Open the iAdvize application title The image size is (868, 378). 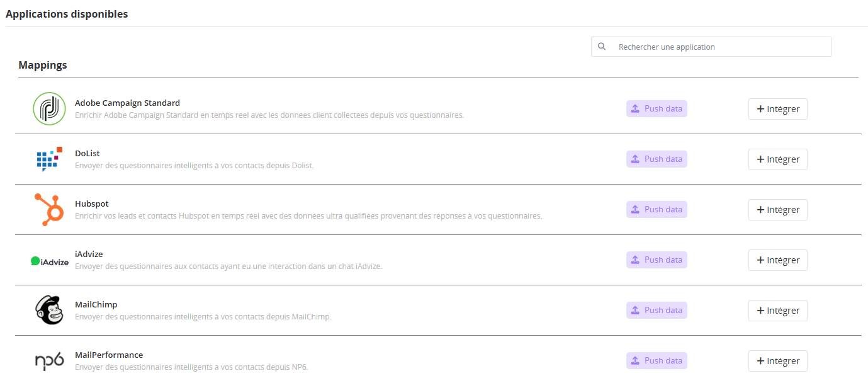tap(89, 254)
